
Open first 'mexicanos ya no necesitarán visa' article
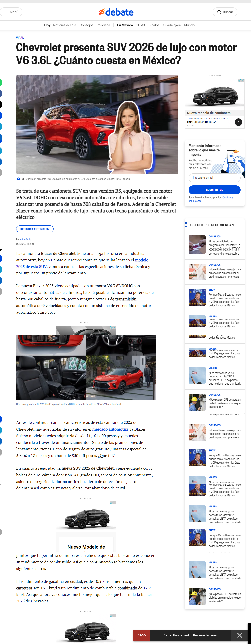coord(225,378)
